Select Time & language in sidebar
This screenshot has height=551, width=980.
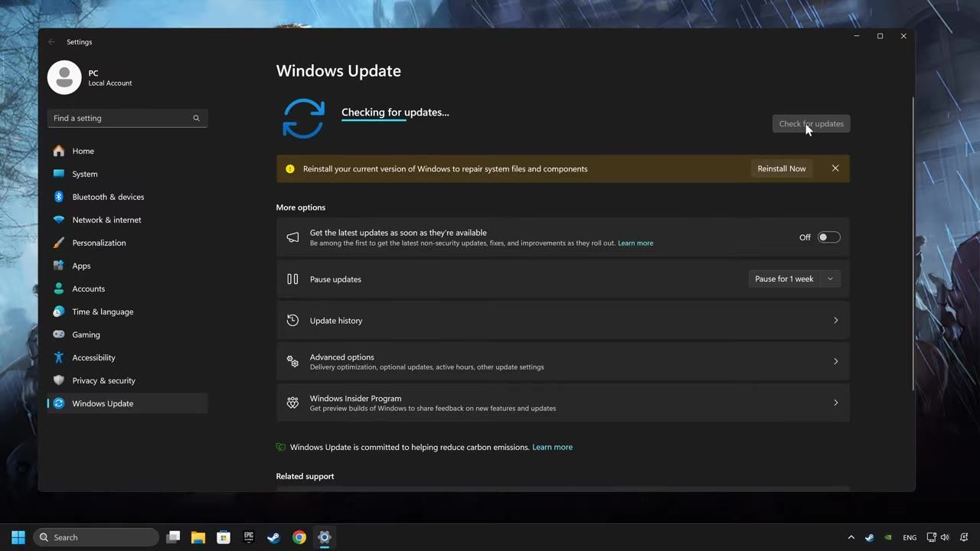(x=127, y=311)
